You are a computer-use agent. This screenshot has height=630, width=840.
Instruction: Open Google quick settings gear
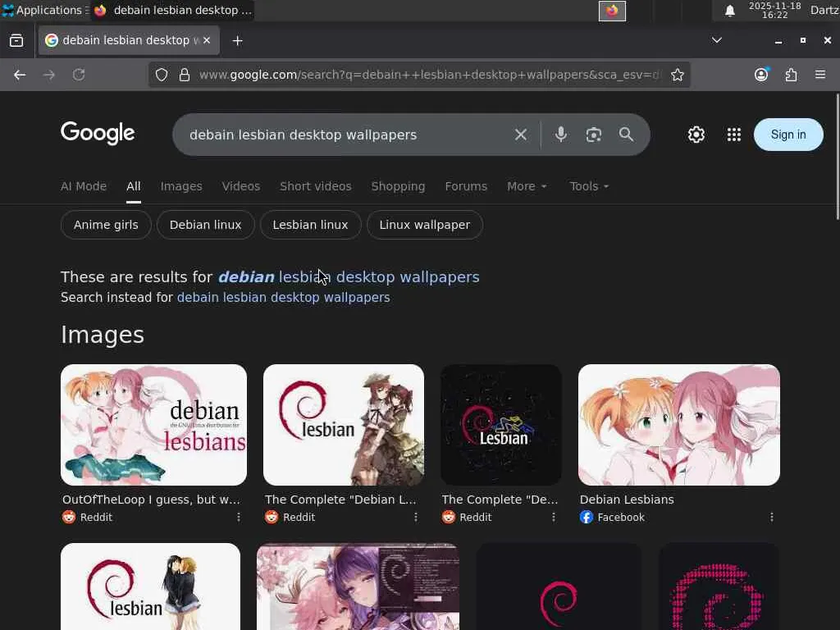(696, 135)
